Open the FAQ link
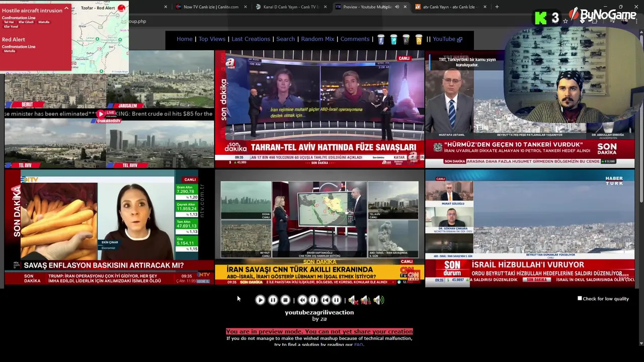The height and width of the screenshot is (362, 644). tap(358, 345)
